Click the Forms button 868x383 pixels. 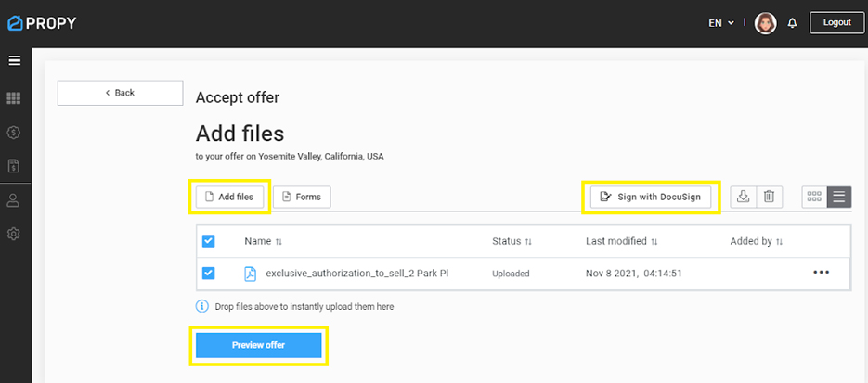click(x=302, y=197)
